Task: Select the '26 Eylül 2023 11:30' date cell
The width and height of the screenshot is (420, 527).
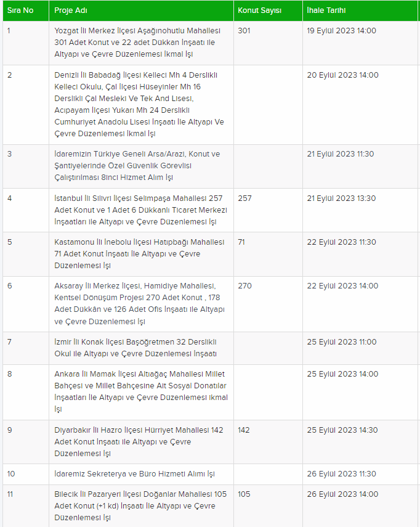Action: [x=341, y=474]
